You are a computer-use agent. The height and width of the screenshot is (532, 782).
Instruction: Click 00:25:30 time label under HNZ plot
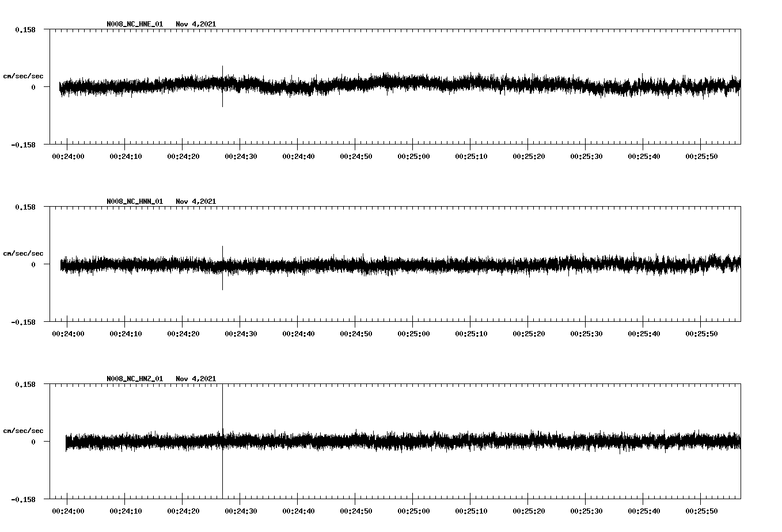click(586, 511)
